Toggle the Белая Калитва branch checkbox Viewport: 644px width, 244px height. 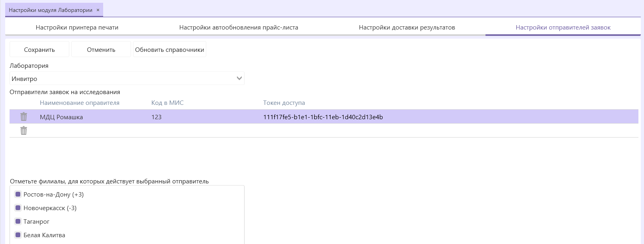tap(18, 235)
